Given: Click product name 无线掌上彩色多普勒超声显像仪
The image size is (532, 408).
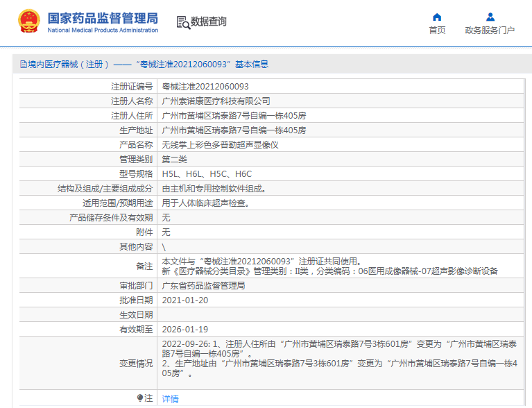Looking at the screenshot, I should (220, 145).
